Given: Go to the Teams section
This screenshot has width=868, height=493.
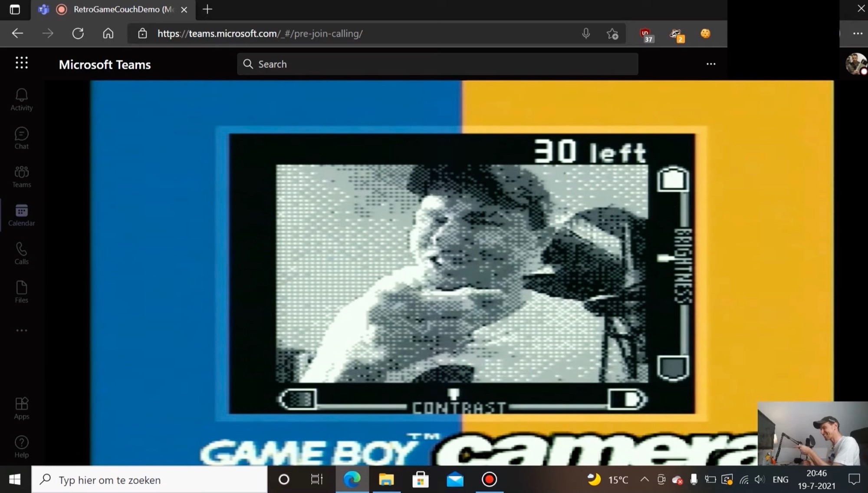Looking at the screenshot, I should pyautogui.click(x=21, y=177).
